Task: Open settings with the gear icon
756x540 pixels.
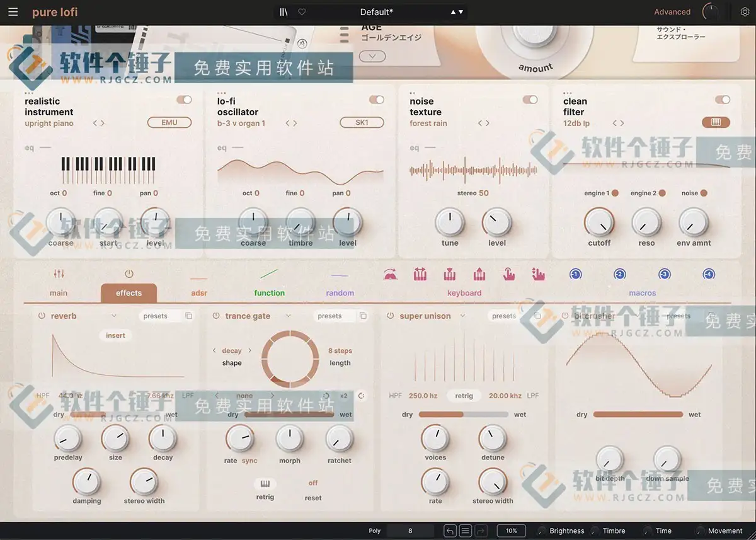Action: coord(745,12)
